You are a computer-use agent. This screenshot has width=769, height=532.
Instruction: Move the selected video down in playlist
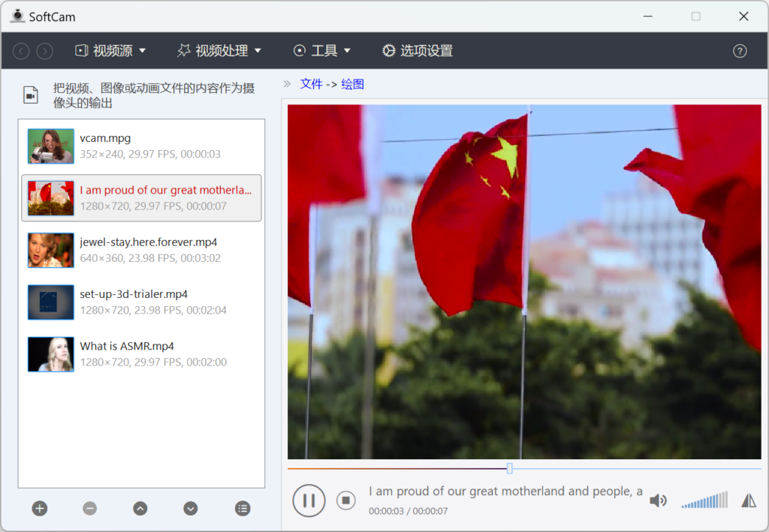pyautogui.click(x=190, y=509)
